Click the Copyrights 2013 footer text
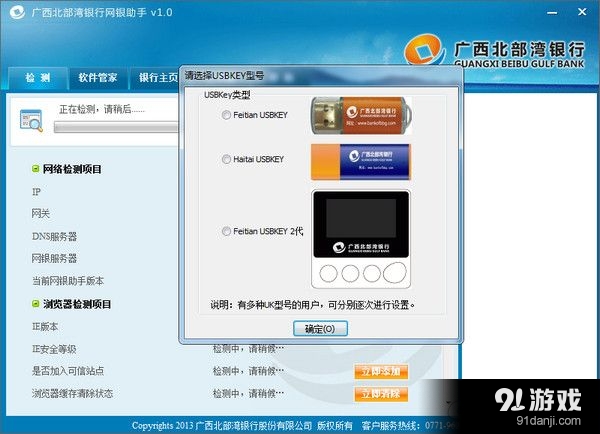 (242, 426)
